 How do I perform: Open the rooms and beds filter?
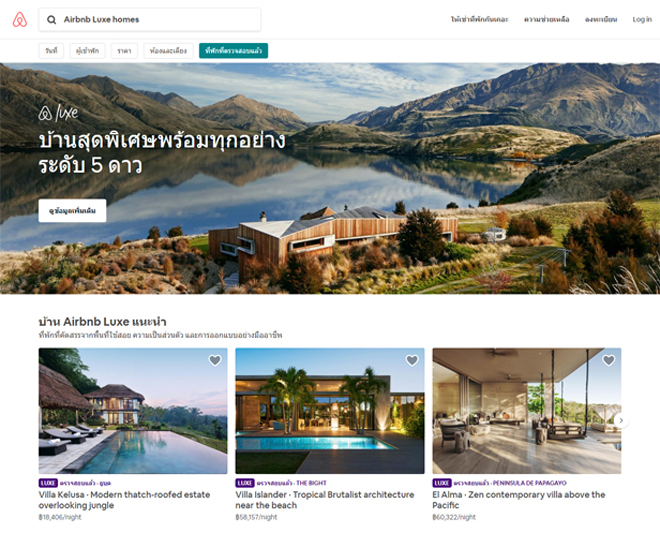[168, 51]
